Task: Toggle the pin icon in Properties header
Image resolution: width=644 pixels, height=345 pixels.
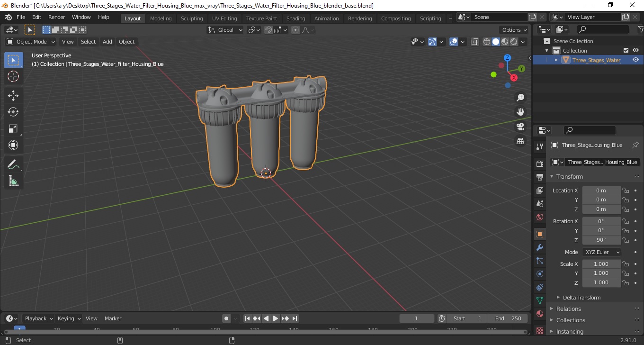Action: point(635,145)
